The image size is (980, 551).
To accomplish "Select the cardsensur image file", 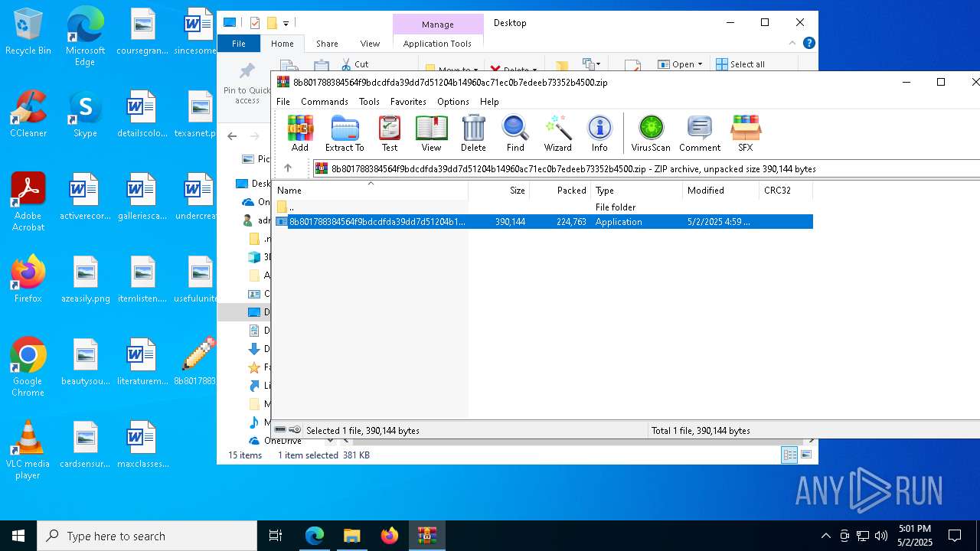I will tap(86, 445).
